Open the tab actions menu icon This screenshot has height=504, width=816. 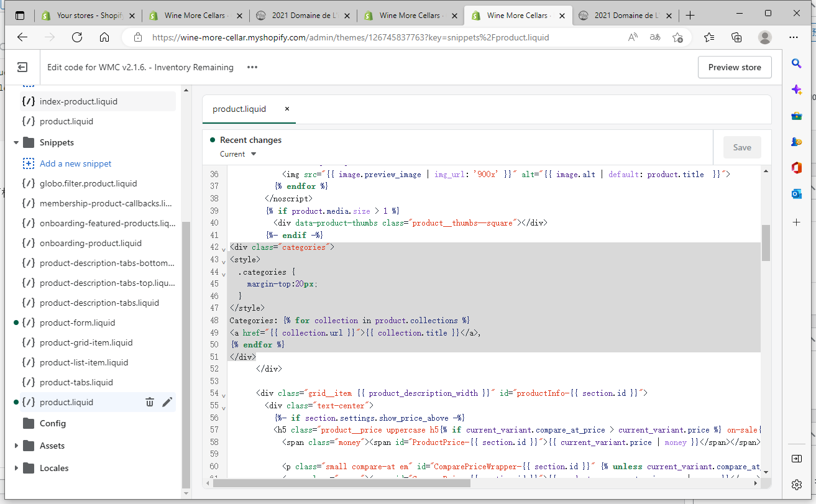pos(20,16)
